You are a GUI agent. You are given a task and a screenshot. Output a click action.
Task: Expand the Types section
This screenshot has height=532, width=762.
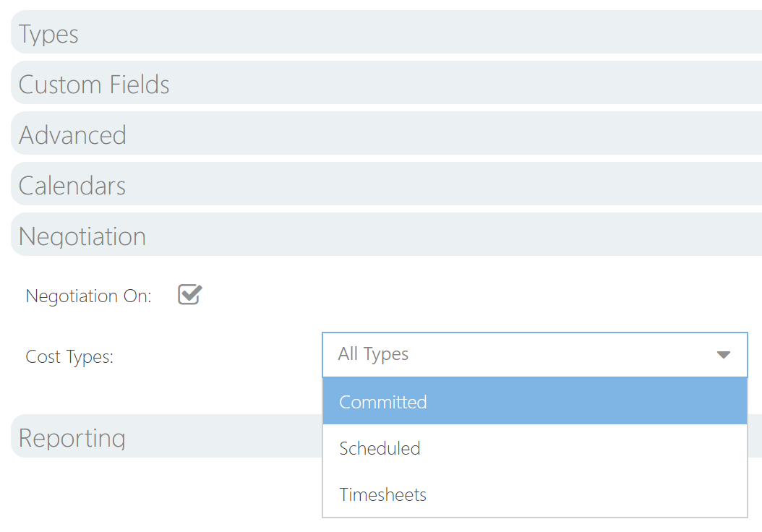click(386, 32)
